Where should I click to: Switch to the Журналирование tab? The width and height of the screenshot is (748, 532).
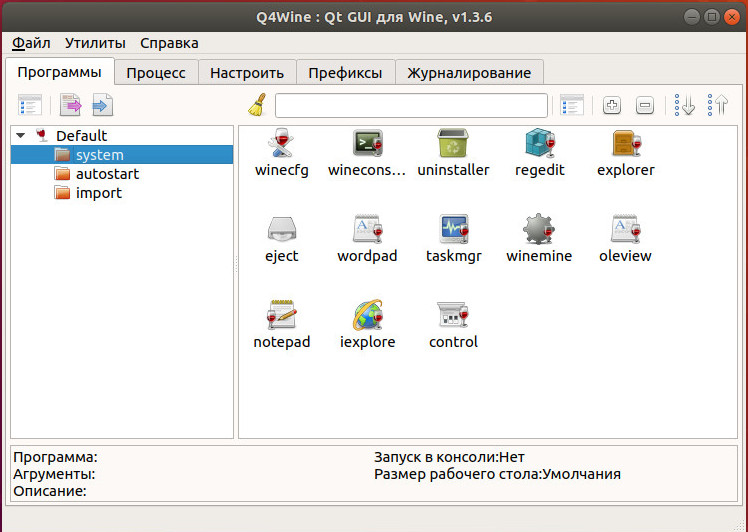(x=469, y=73)
